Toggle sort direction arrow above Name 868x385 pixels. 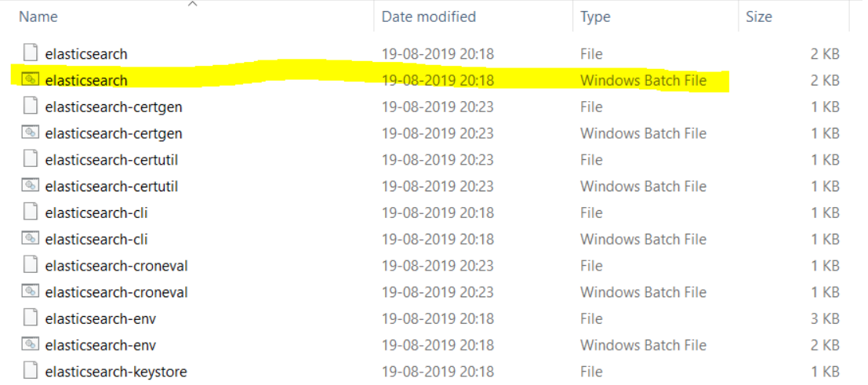pyautogui.click(x=192, y=4)
